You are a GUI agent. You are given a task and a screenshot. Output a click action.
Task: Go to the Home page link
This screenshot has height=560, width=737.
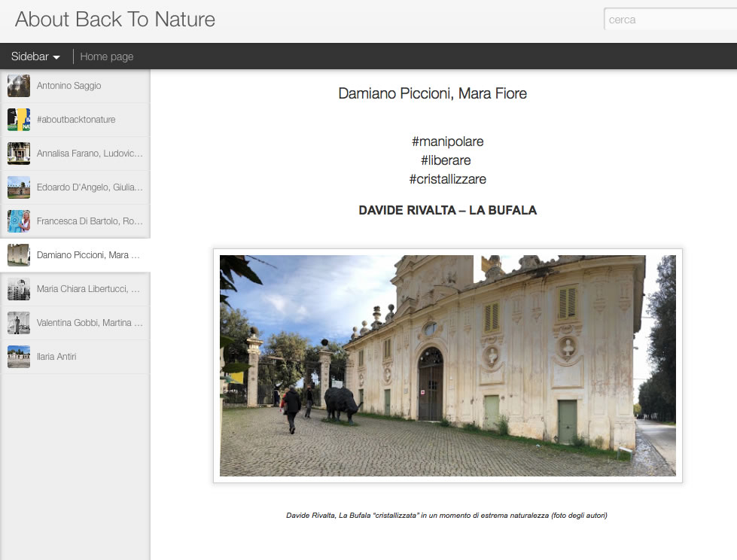(x=107, y=56)
